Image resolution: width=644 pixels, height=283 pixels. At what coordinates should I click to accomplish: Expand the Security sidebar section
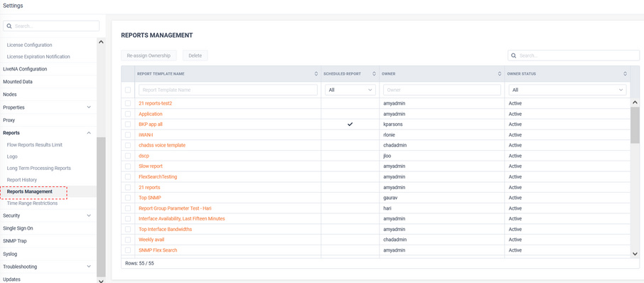point(89,215)
